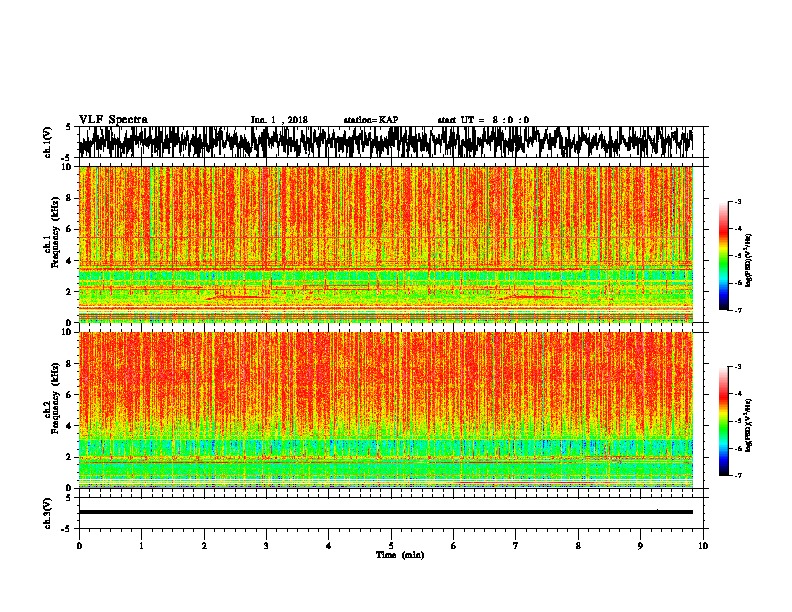Click the "-3" label on ch.1 colorbar
The width and height of the screenshot is (792, 612).
(x=737, y=201)
